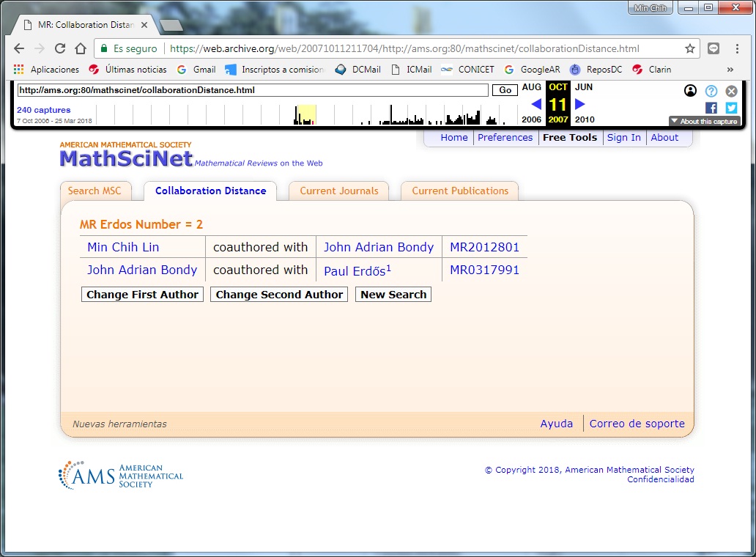756x557 pixels.
Task: Open John Adrian Bondy link in second row
Action: tap(142, 270)
